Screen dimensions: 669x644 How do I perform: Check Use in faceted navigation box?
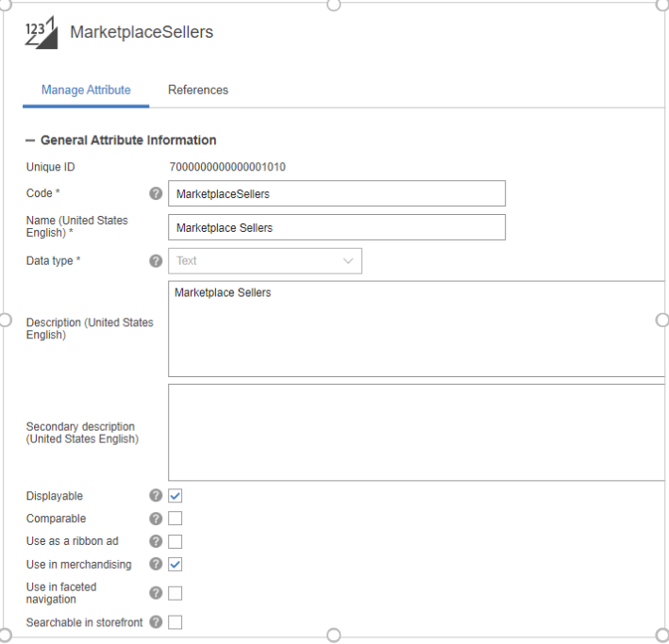point(176,593)
